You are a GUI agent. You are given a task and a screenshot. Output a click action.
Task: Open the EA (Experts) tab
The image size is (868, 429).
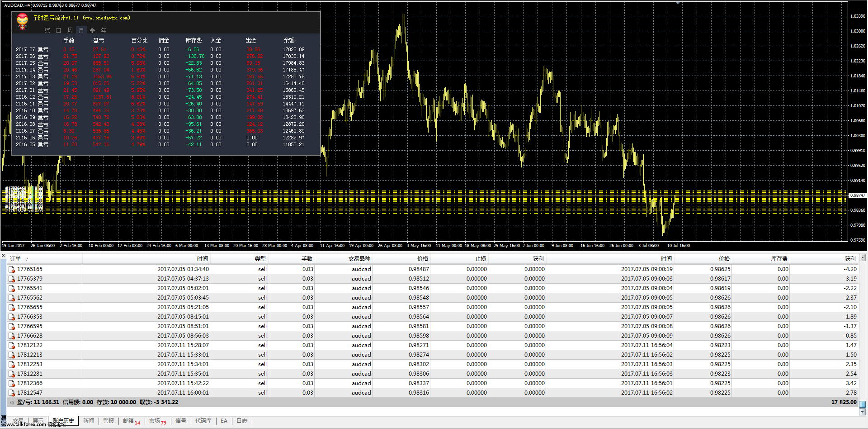point(224,421)
